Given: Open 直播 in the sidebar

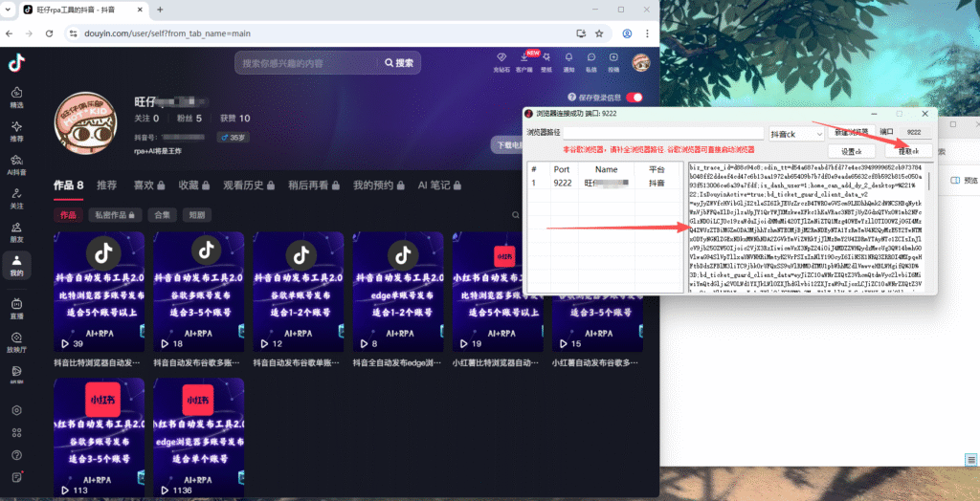Looking at the screenshot, I should [x=16, y=308].
